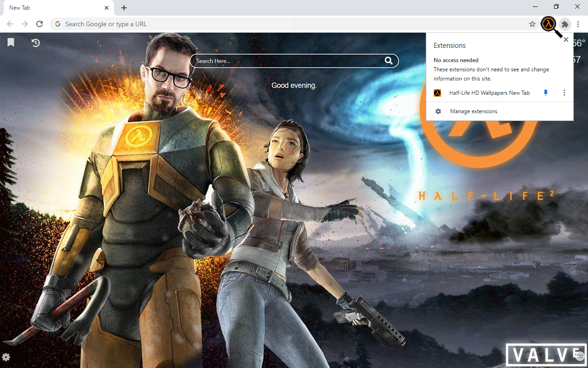Close the New Tab tab

pyautogui.click(x=107, y=8)
